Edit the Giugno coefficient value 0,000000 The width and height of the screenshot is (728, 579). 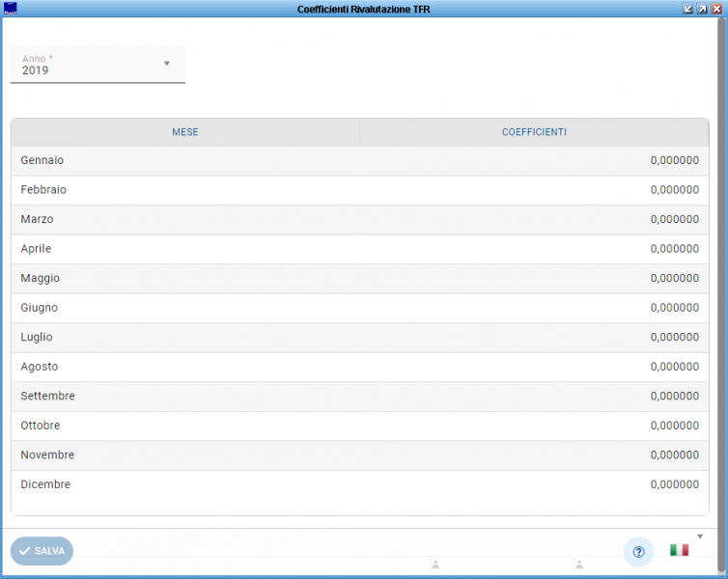pyautogui.click(x=675, y=308)
